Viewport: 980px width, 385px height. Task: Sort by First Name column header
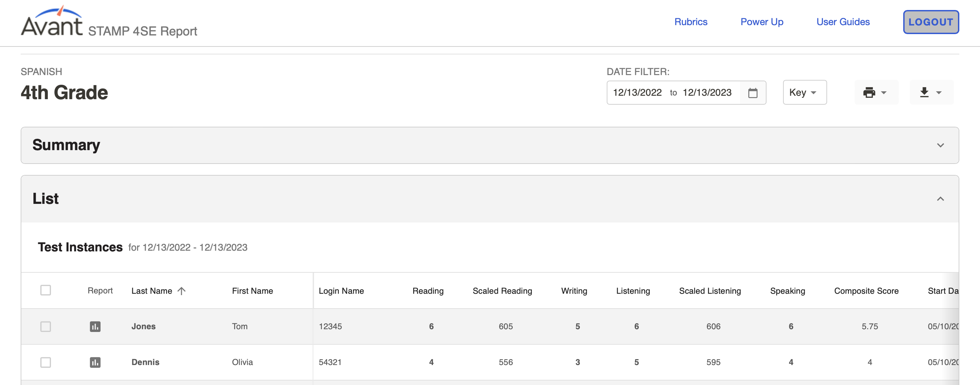pyautogui.click(x=252, y=291)
